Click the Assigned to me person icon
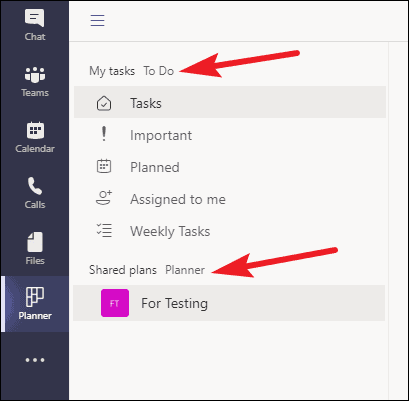Screen dimensions: 409x401 pyautogui.click(x=104, y=198)
